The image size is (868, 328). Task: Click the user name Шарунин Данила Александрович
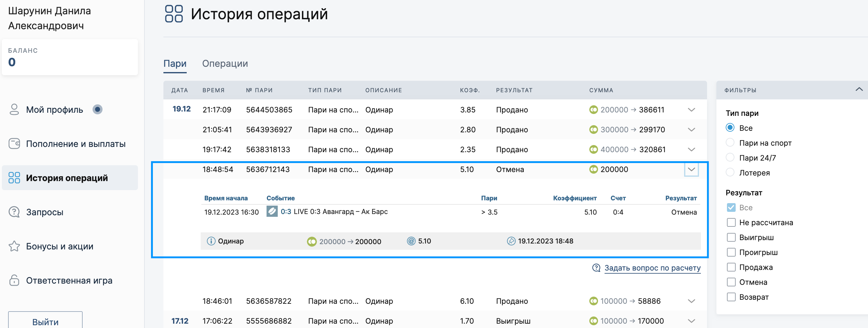click(49, 18)
